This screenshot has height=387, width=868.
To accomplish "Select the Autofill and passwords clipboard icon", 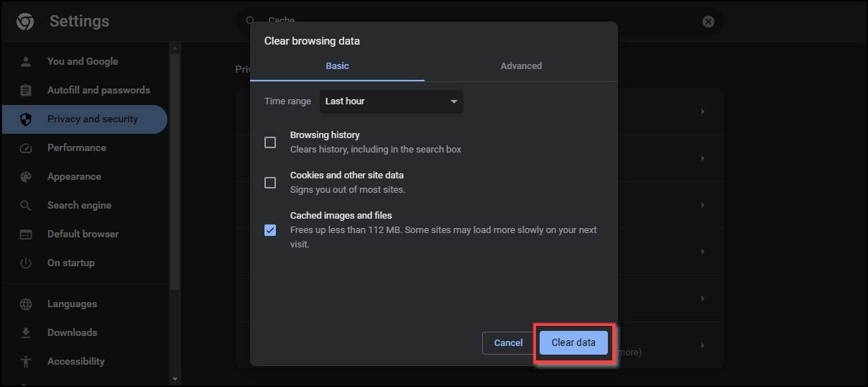I will pos(26,91).
